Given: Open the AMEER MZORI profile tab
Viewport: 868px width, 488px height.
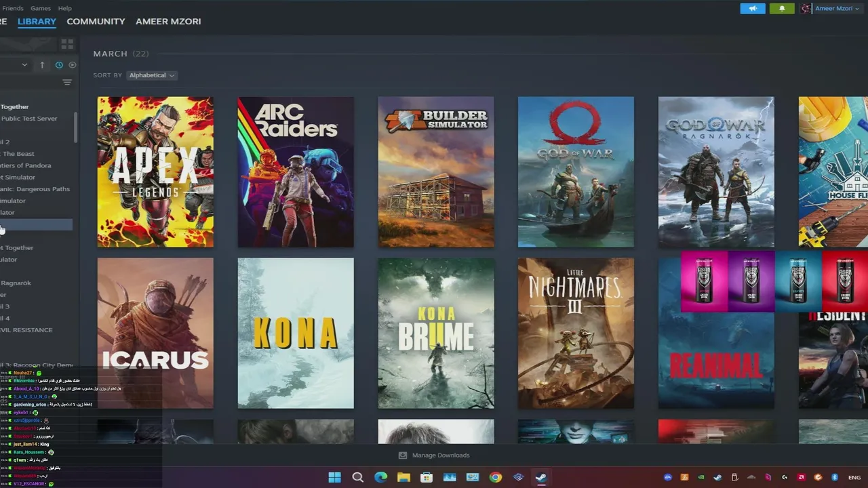Looking at the screenshot, I should (x=168, y=22).
